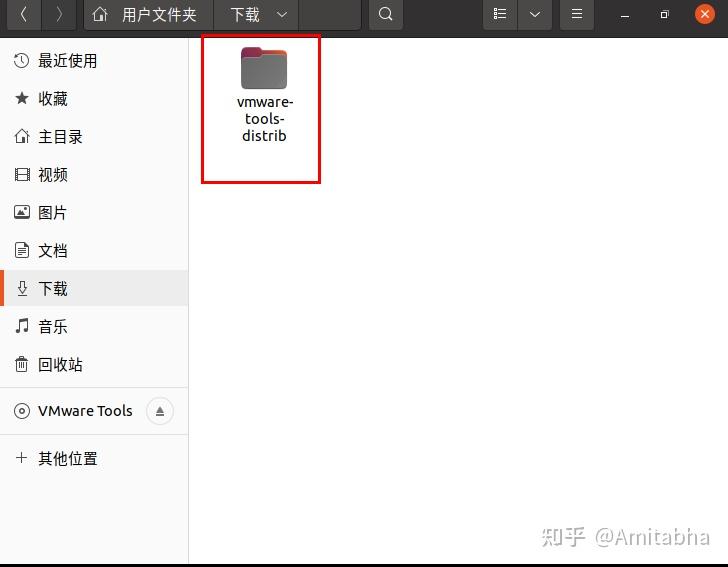Click the disc icon beside VMware Tools
The image size is (728, 567).
(22, 411)
